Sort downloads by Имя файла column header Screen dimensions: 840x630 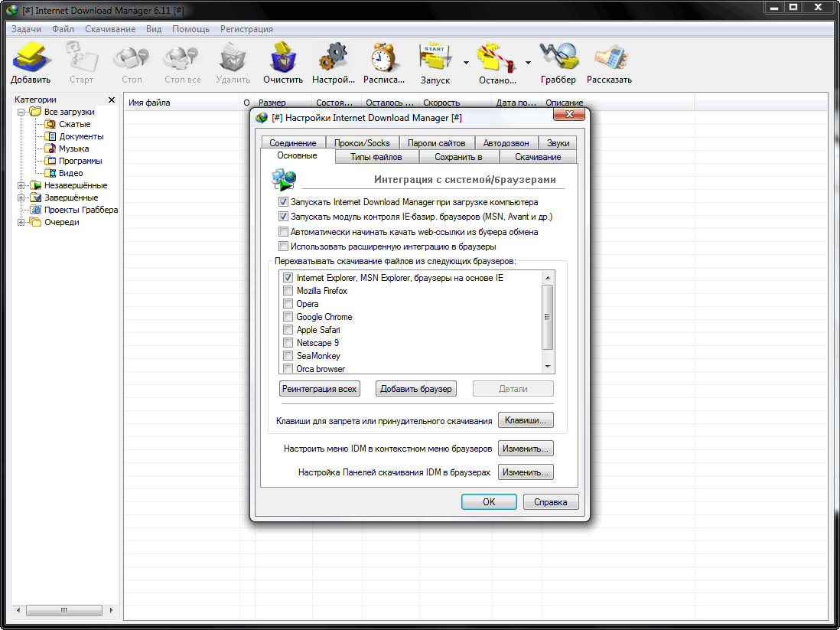click(181, 103)
